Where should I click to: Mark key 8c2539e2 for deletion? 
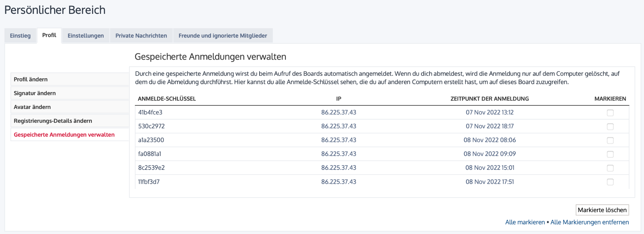click(610, 168)
